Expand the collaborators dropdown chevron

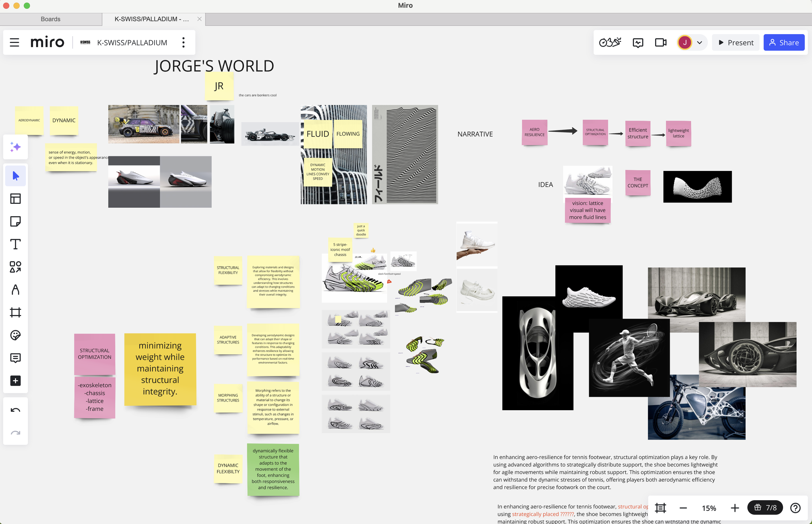[700, 43]
